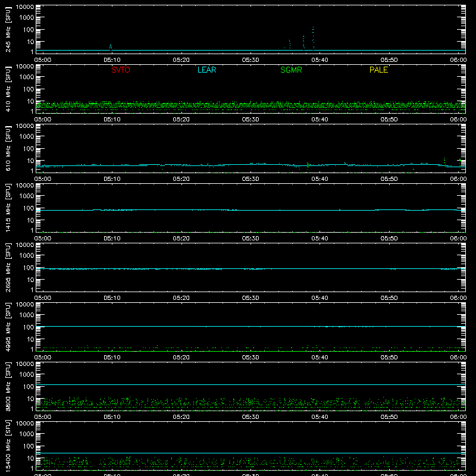476x476 pixels.
Task: Click 05:40 time label below 245 MHz panel
Action: [x=320, y=60]
